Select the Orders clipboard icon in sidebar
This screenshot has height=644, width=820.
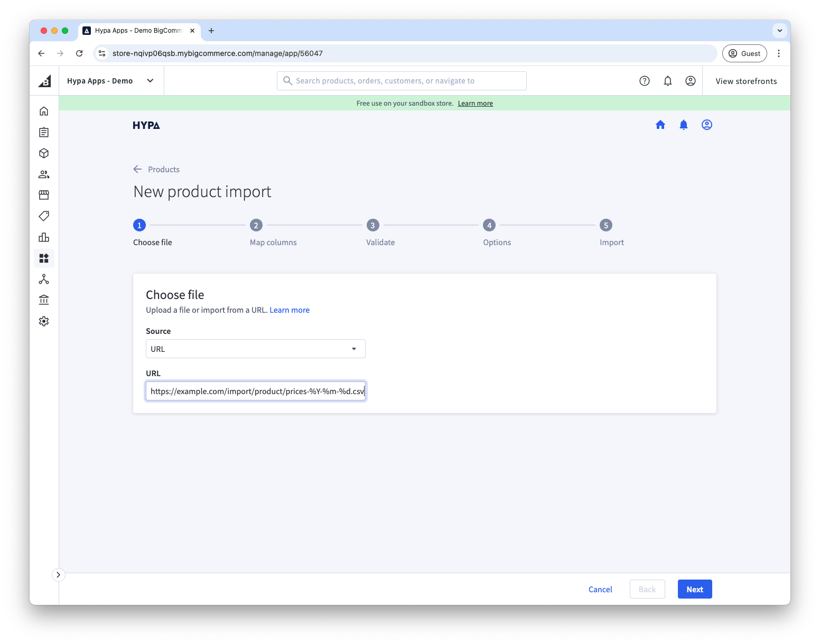pos(44,132)
